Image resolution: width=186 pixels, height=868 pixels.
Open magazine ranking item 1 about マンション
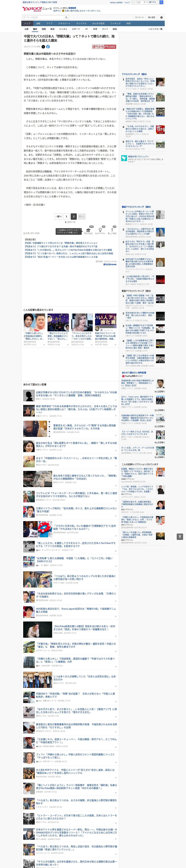[x=140, y=216]
